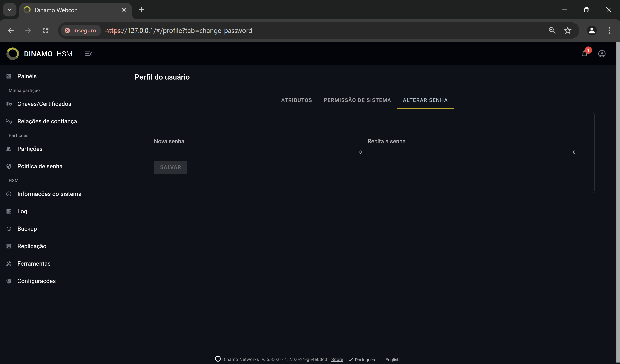Click the Relações de confiança icon
This screenshot has width=620, height=364.
click(9, 121)
